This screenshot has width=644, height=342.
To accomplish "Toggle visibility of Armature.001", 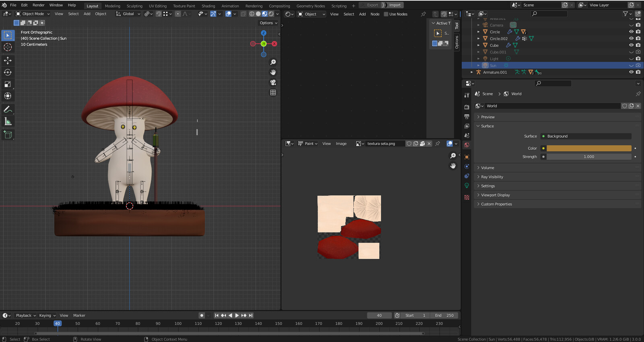I will click(631, 72).
